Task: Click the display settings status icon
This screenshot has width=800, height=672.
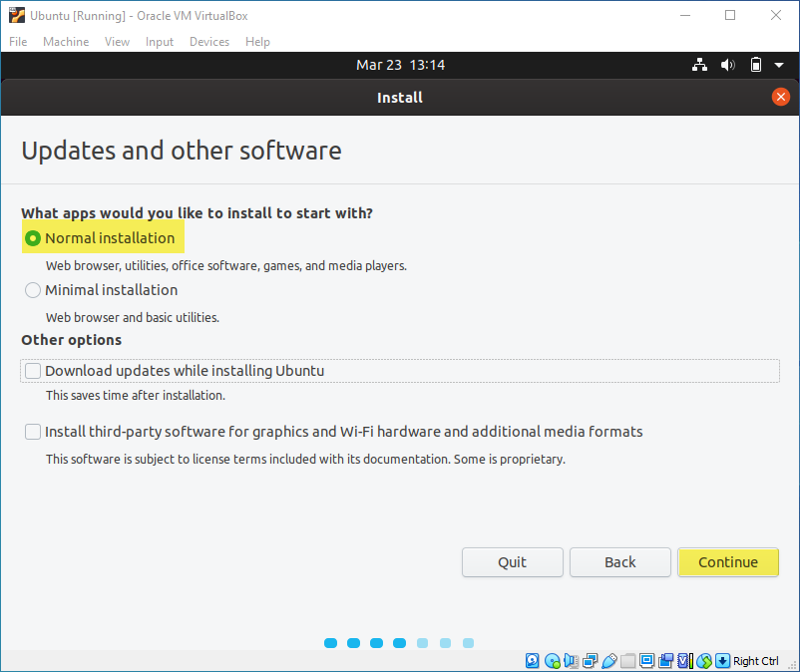Action: pyautogui.click(x=647, y=661)
